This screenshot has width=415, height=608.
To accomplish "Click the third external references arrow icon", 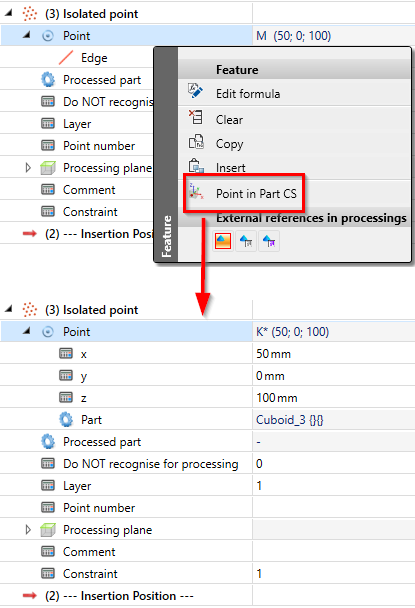I will click(x=269, y=241).
